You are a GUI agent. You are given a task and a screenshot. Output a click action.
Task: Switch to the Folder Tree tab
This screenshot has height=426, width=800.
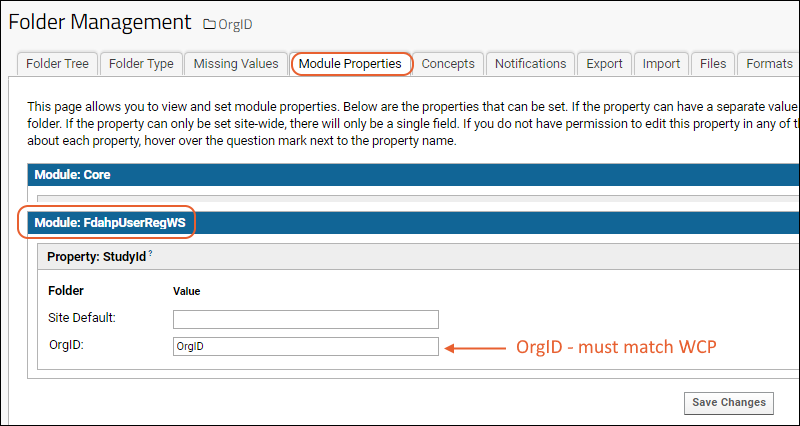(x=57, y=64)
